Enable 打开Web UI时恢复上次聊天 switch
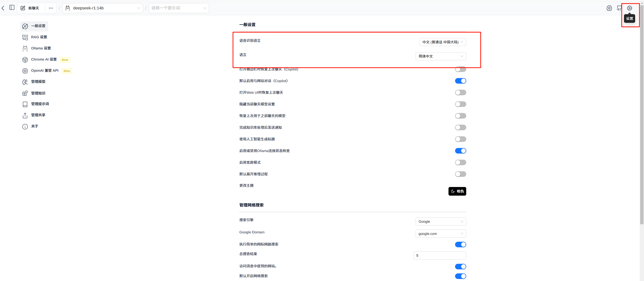644x281 pixels. (x=460, y=92)
